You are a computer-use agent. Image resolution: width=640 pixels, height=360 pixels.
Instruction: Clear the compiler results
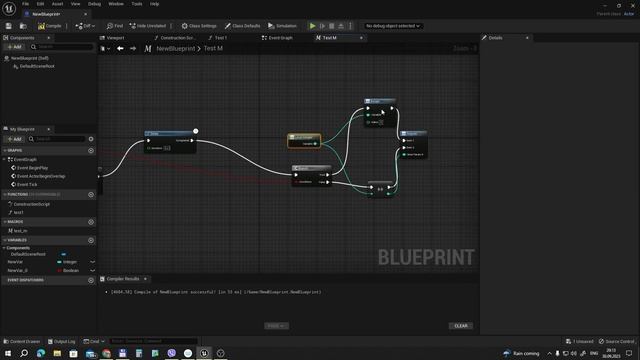pos(461,326)
